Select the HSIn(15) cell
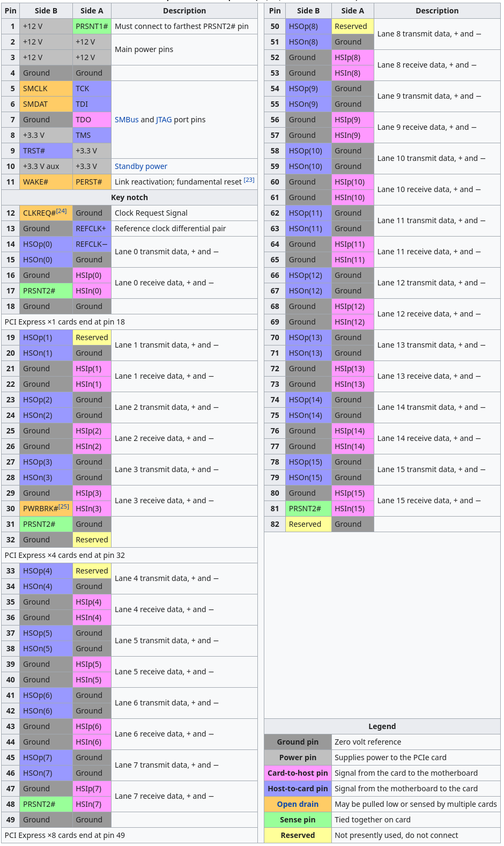Viewport: 504px width, 846px height. click(352, 509)
